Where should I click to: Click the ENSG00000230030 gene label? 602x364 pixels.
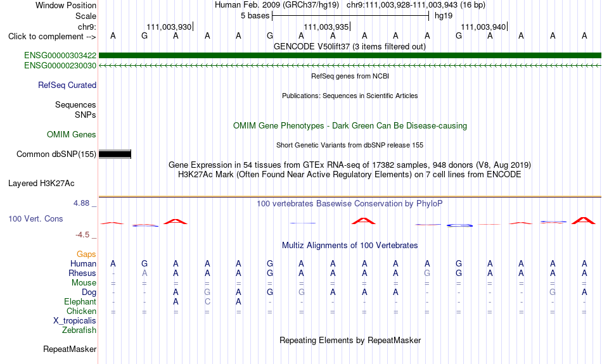pyautogui.click(x=60, y=66)
